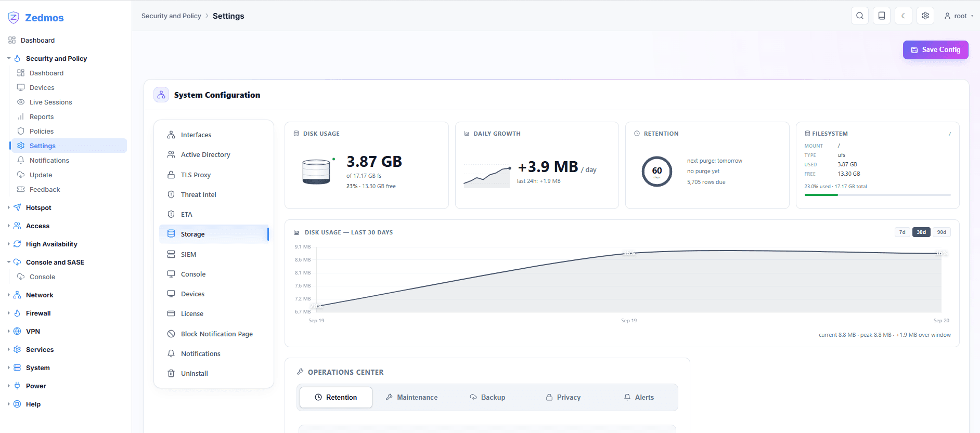The height and width of the screenshot is (433, 980).
Task: Open the root user menu
Action: 959,16
